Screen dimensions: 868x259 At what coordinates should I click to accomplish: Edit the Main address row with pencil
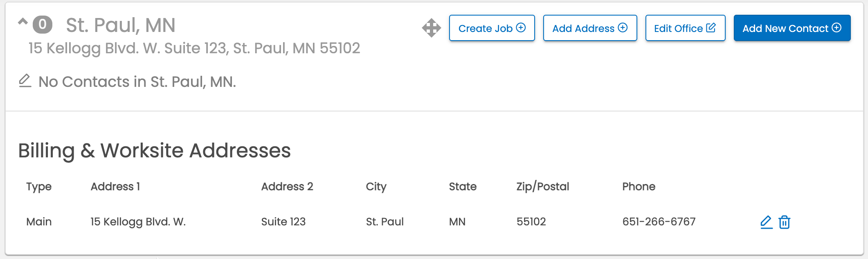tap(766, 222)
